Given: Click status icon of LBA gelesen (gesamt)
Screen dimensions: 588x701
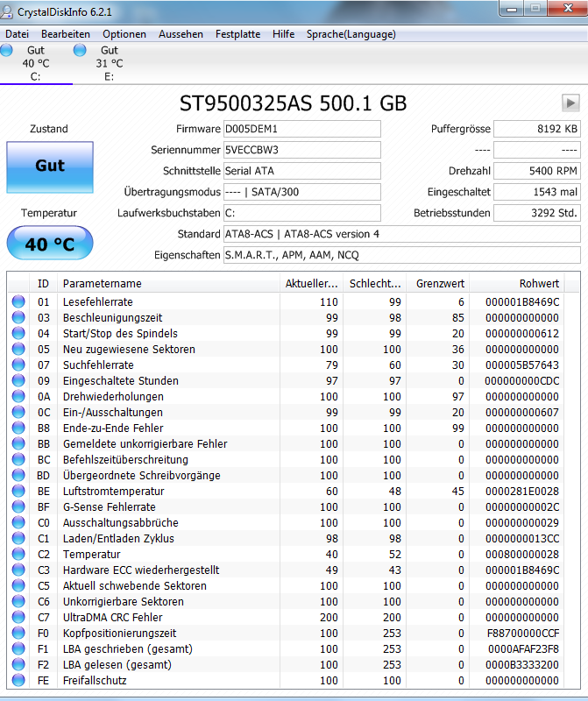Looking at the screenshot, I should tap(18, 665).
